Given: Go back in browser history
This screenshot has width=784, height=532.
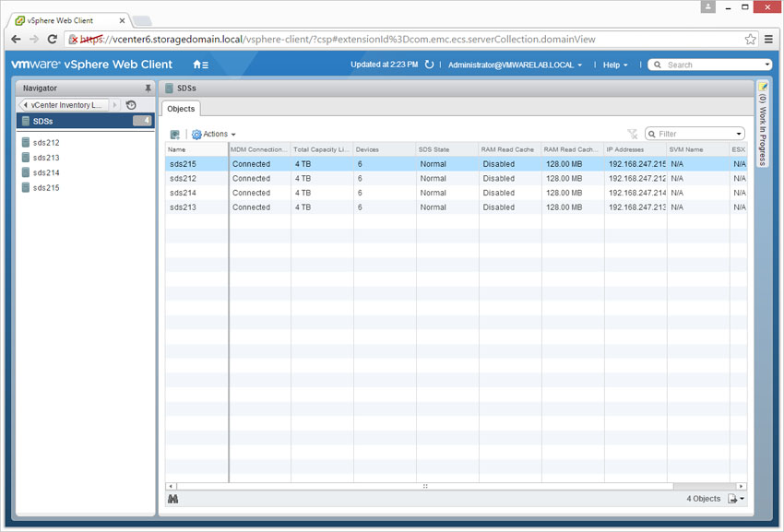Looking at the screenshot, I should (16, 39).
